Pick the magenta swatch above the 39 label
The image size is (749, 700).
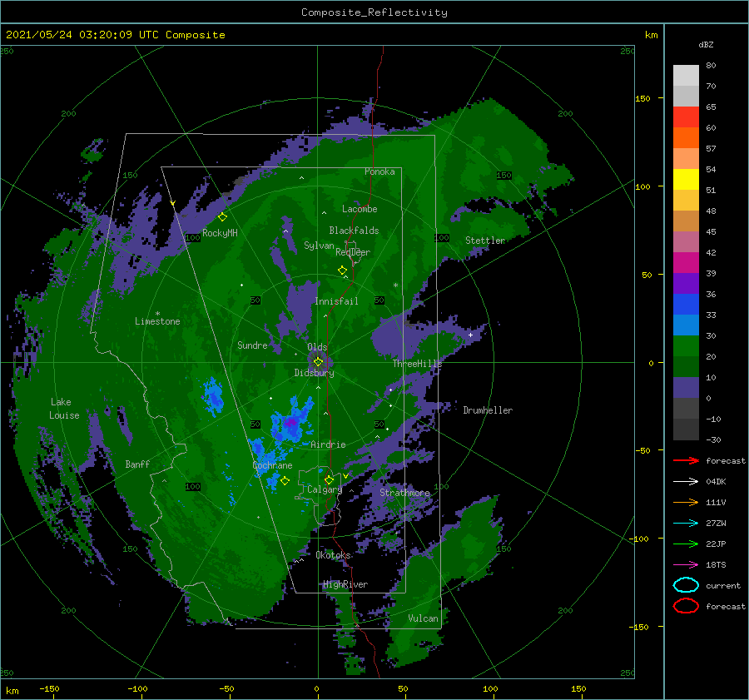coord(686,262)
